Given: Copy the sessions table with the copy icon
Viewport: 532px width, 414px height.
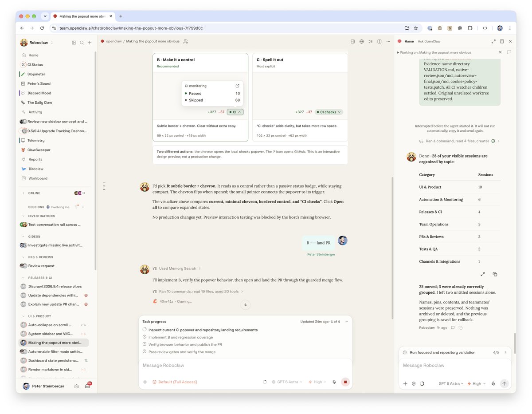Looking at the screenshot, I should 495,274.
